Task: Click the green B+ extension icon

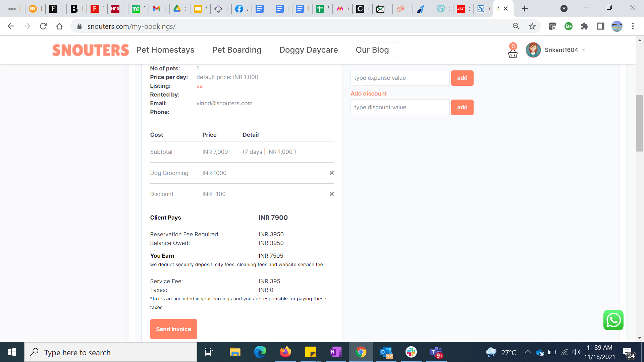Action: coord(569,26)
